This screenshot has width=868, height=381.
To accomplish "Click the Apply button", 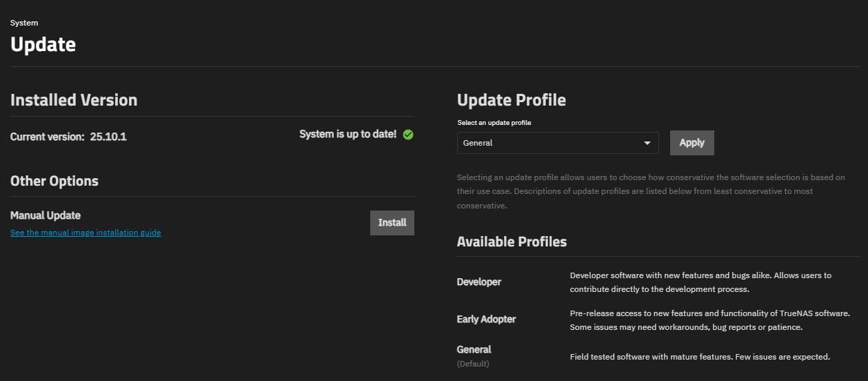I will tap(692, 143).
